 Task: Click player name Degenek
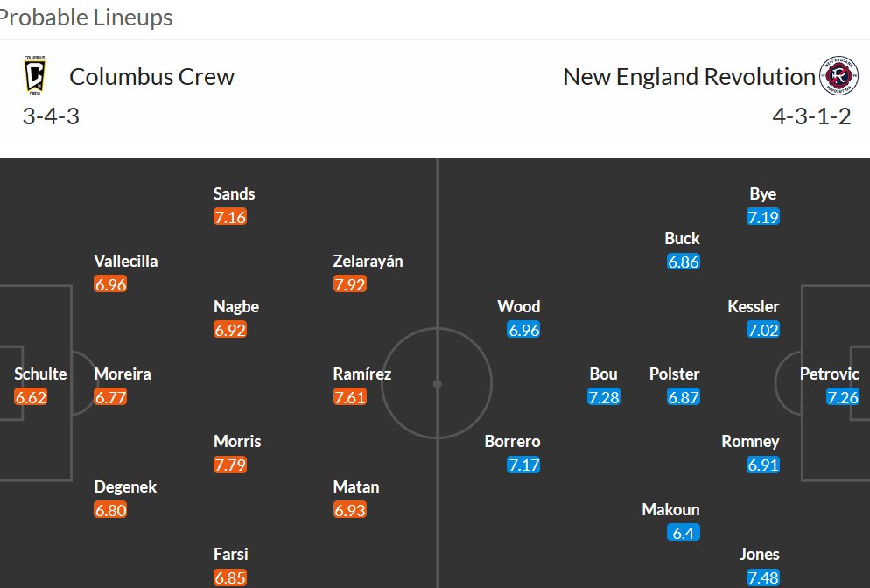(125, 486)
